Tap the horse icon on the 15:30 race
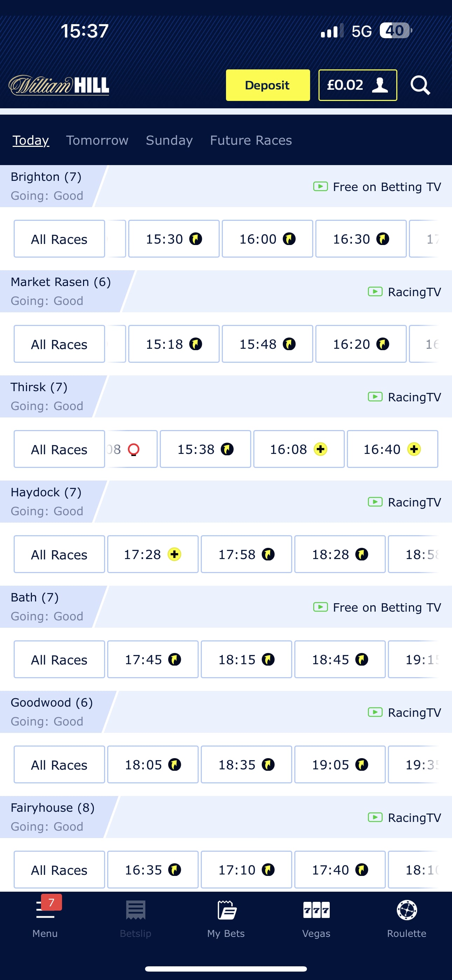452x980 pixels. point(195,239)
